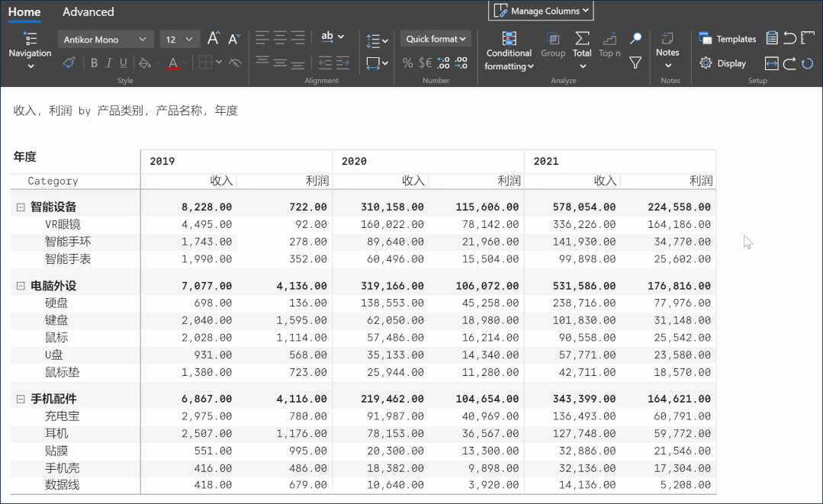
Task: Click the crossed-out eye hide icon
Action: tap(235, 63)
